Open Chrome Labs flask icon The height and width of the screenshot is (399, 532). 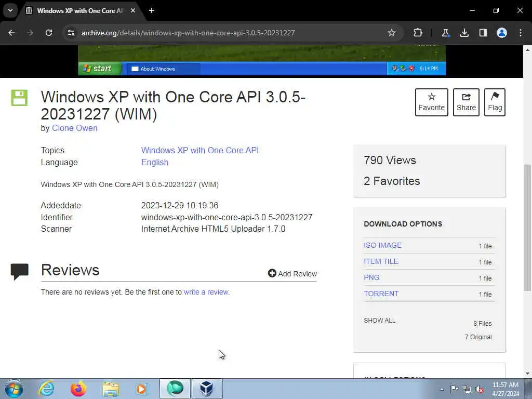(x=445, y=33)
